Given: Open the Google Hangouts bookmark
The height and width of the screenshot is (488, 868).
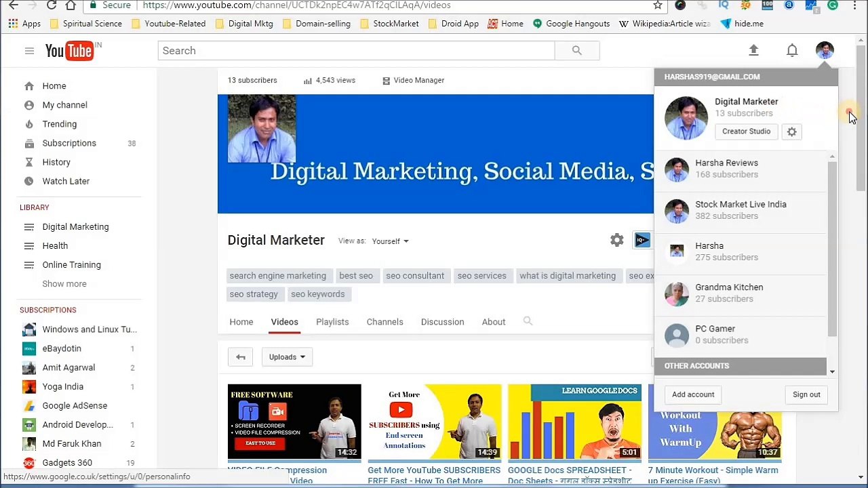Looking at the screenshot, I should click(x=571, y=24).
